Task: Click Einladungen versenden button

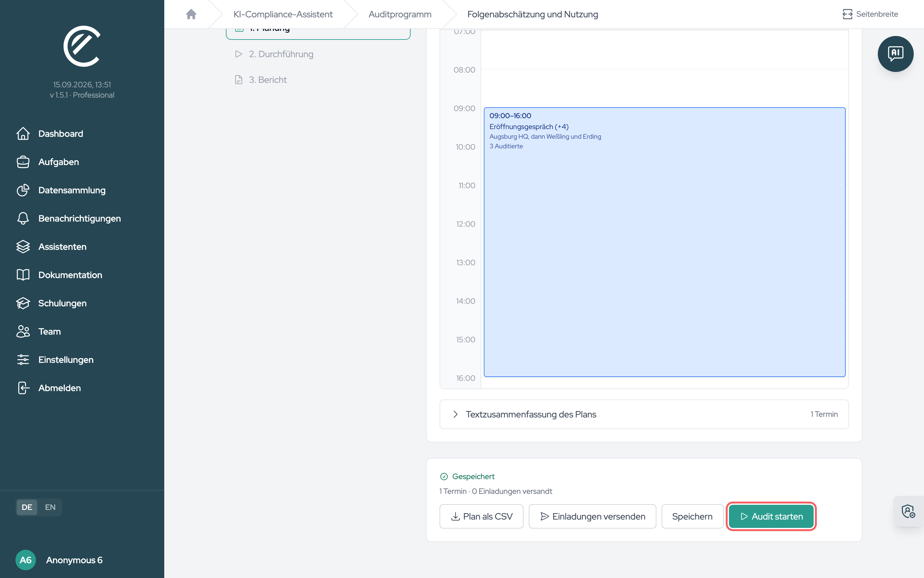Action: pos(592,516)
